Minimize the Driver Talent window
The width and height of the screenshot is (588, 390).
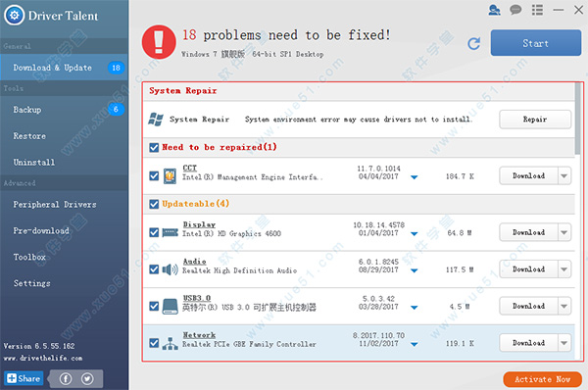[x=558, y=10]
